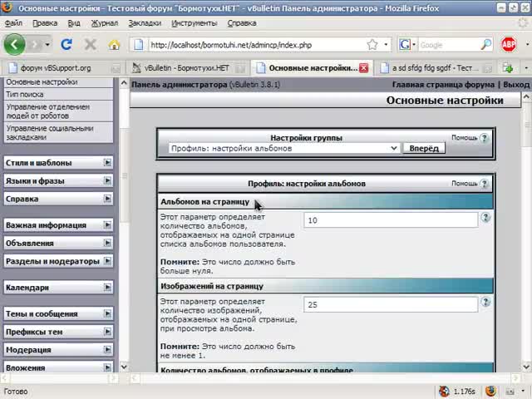532x399 pixels.
Task: Expand the Стили и шаблоны section
Action: coord(107,163)
